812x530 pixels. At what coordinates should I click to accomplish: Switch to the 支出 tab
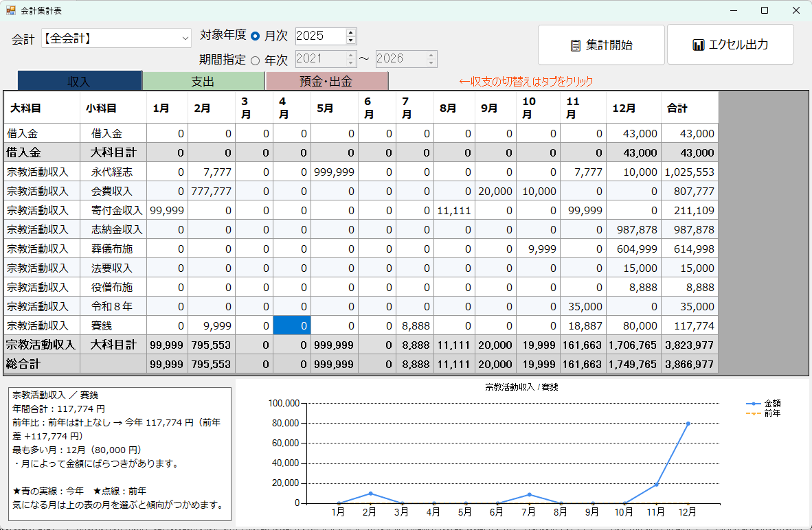(x=203, y=81)
